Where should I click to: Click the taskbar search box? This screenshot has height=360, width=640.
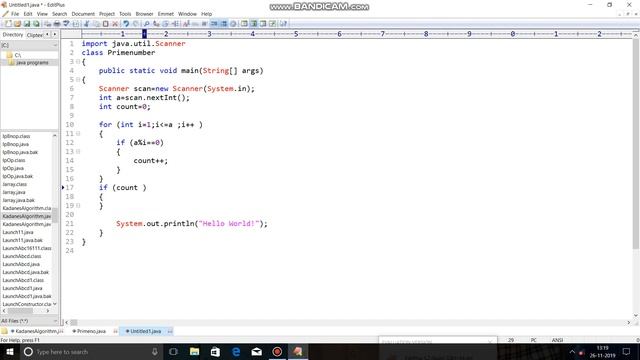coord(91,351)
